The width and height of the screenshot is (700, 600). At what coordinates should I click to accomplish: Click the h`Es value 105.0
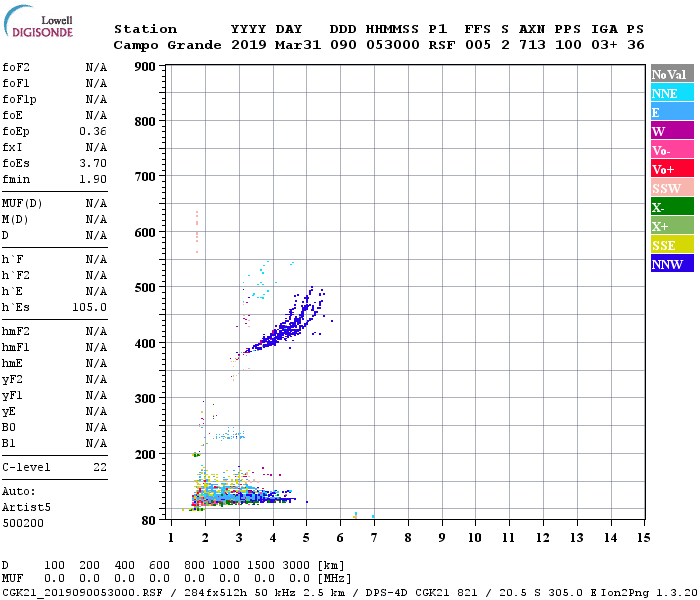click(89, 307)
